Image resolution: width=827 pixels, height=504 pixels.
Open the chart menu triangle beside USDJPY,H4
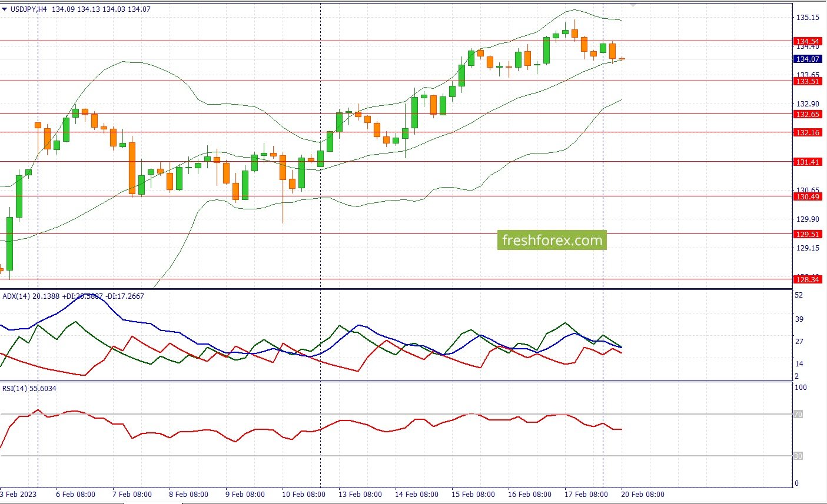pyautogui.click(x=5, y=9)
